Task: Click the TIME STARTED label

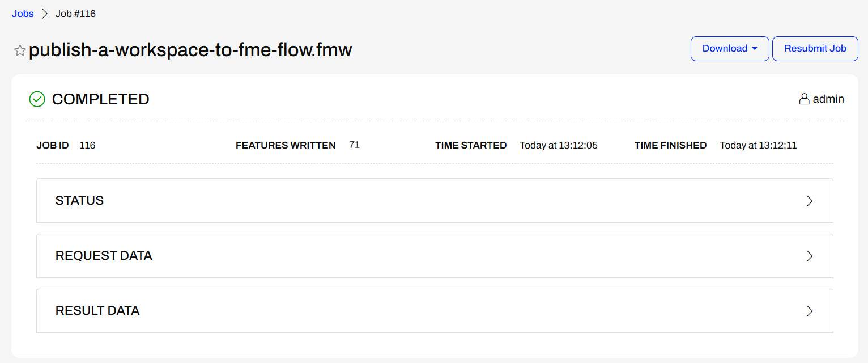Action: (471, 146)
